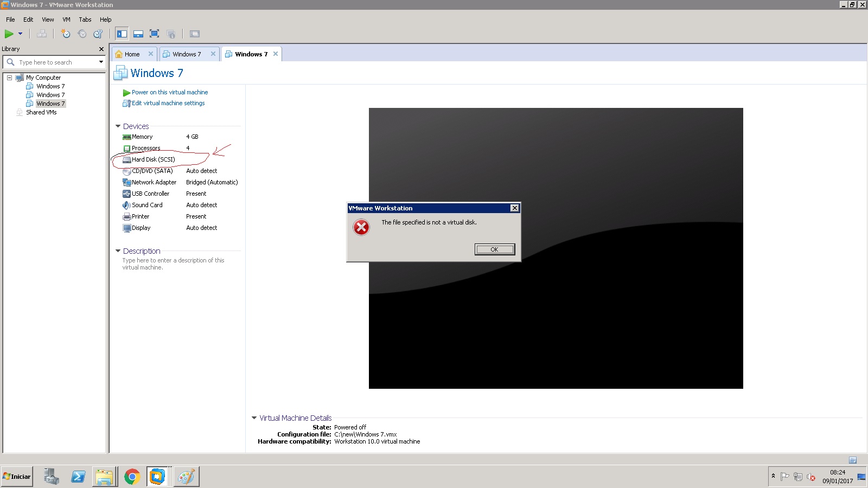Click the library search field
868x488 pixels.
point(54,62)
